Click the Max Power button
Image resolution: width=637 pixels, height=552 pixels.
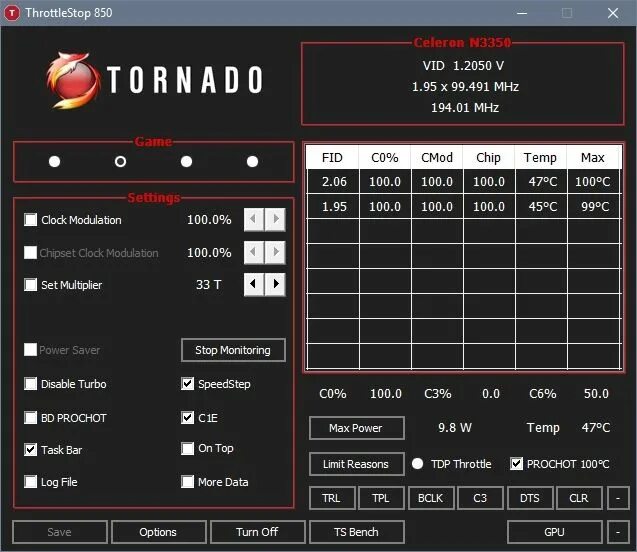(356, 428)
